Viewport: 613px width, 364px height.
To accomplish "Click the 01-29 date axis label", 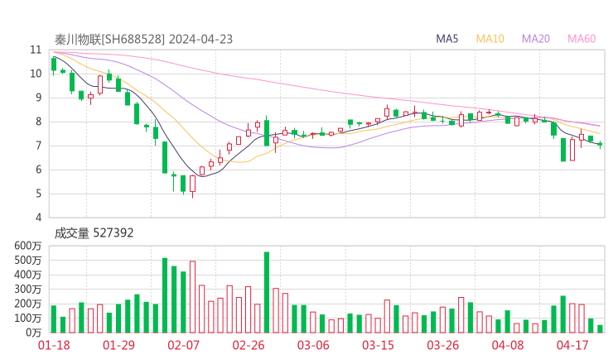I will [x=118, y=345].
